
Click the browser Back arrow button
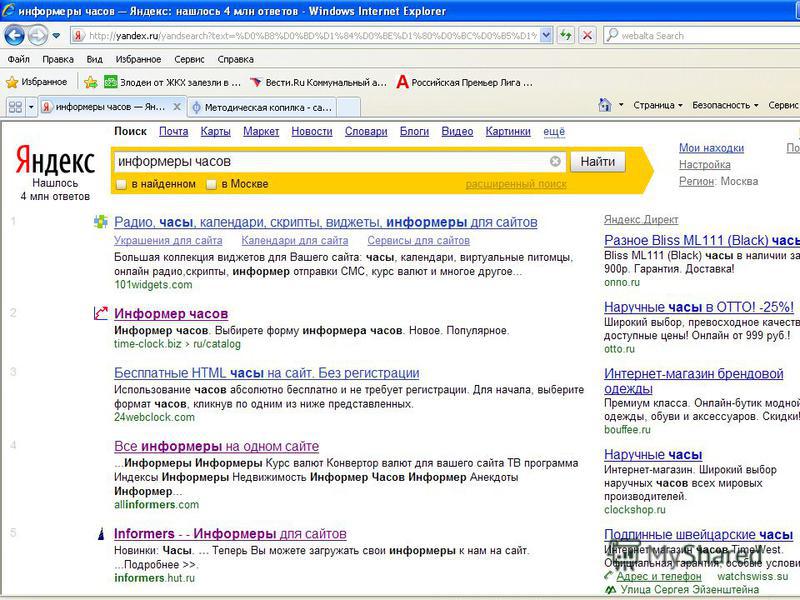tap(15, 35)
